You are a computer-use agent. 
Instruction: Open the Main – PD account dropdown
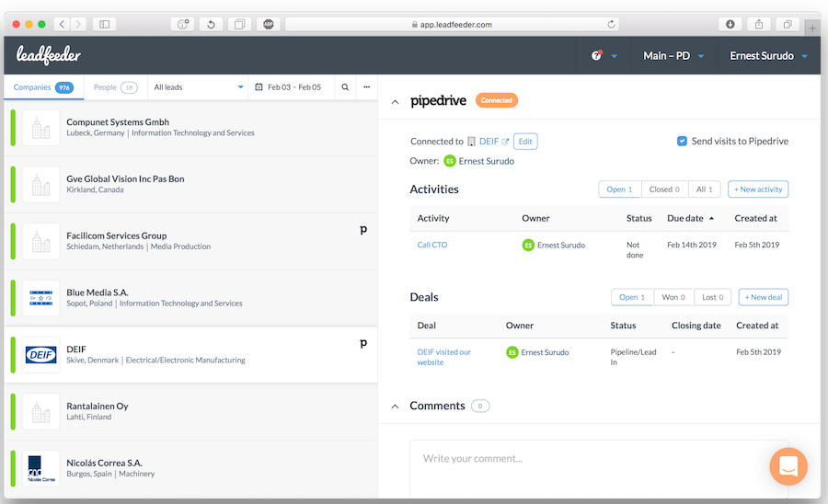click(673, 55)
